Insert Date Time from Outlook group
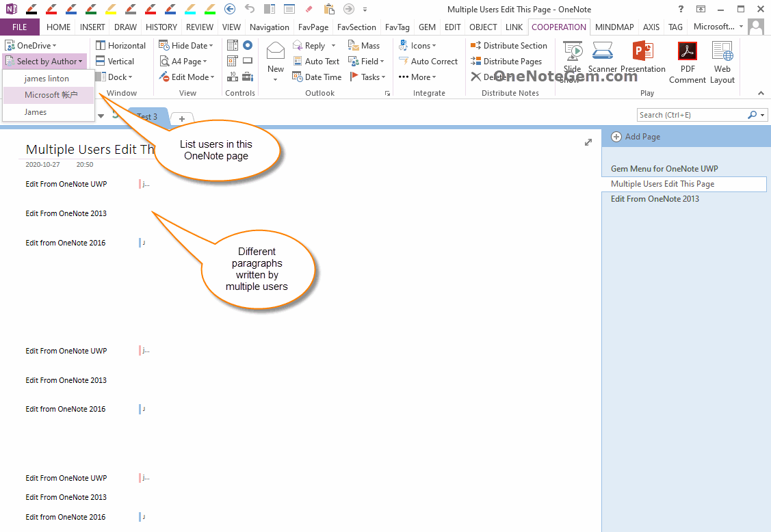771x532 pixels. (317, 77)
